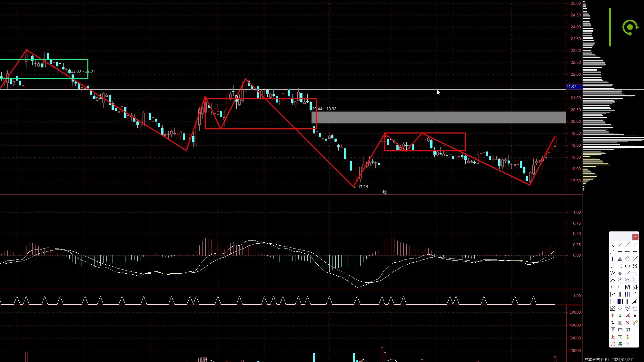The height and width of the screenshot is (362, 644).
Task: Click the 50000 volume axis label
Action: tap(575, 312)
